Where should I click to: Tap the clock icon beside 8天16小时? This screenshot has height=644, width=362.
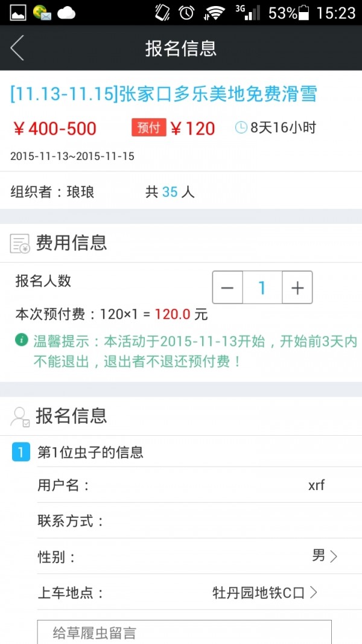pyautogui.click(x=241, y=128)
